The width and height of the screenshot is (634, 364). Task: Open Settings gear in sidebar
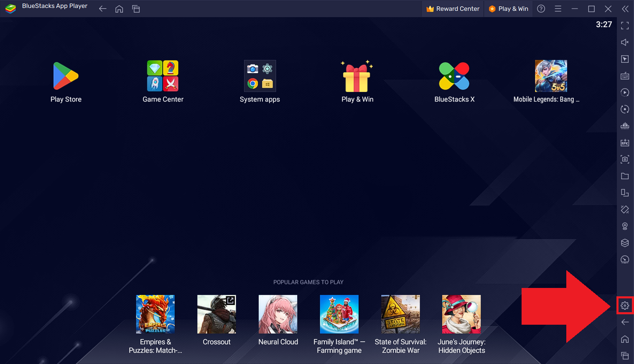pyautogui.click(x=625, y=305)
